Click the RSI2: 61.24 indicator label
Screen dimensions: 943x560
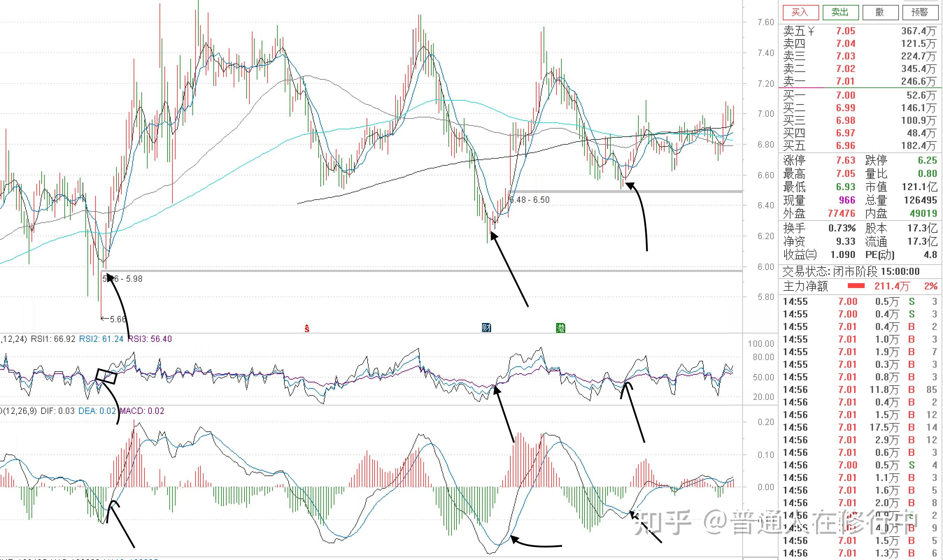click(x=101, y=338)
